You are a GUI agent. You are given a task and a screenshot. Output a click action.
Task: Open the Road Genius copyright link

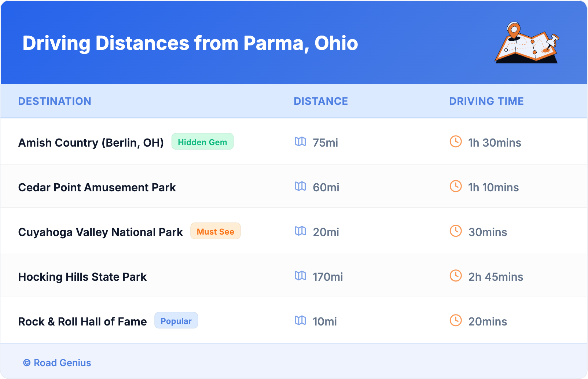(57, 363)
